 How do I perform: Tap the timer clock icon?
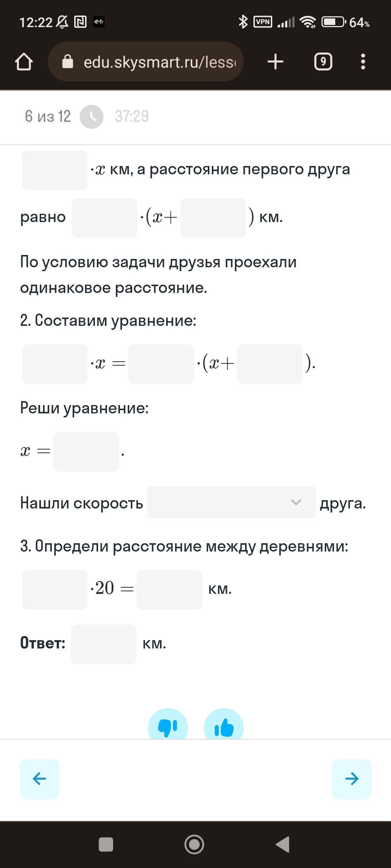92,116
